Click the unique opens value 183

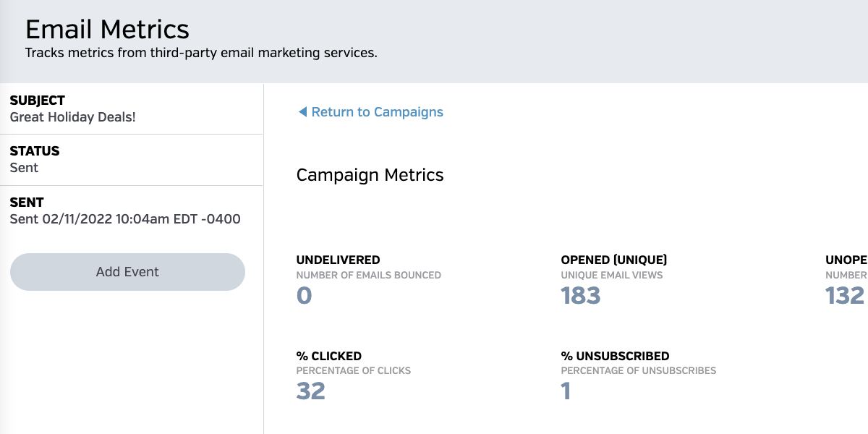point(581,296)
